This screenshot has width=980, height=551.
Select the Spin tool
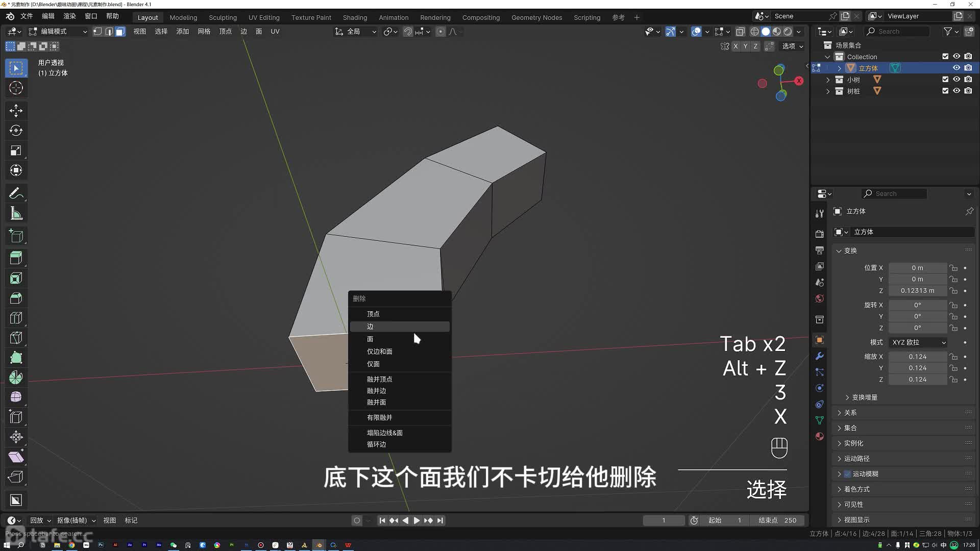coord(16,378)
